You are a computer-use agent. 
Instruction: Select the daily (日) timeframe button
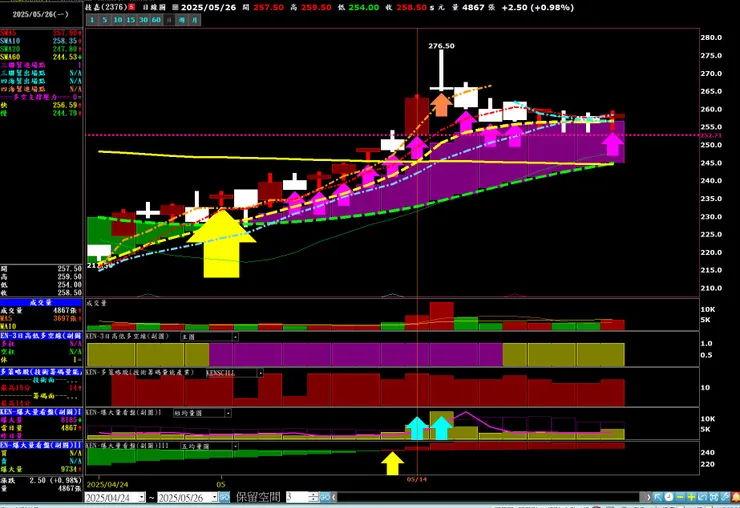point(168,20)
